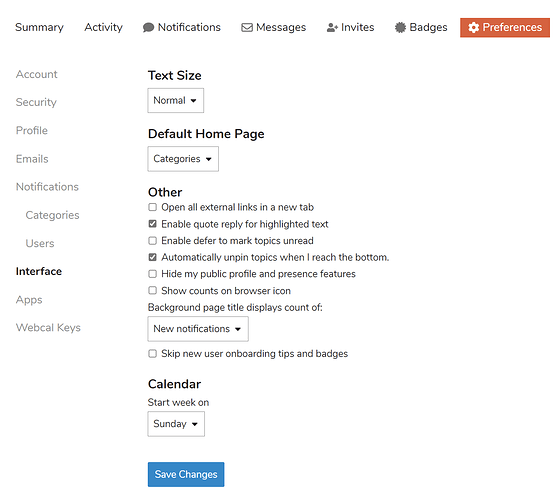The image size is (557, 500).
Task: Open the Text Size Normal dropdown
Action: click(x=175, y=100)
